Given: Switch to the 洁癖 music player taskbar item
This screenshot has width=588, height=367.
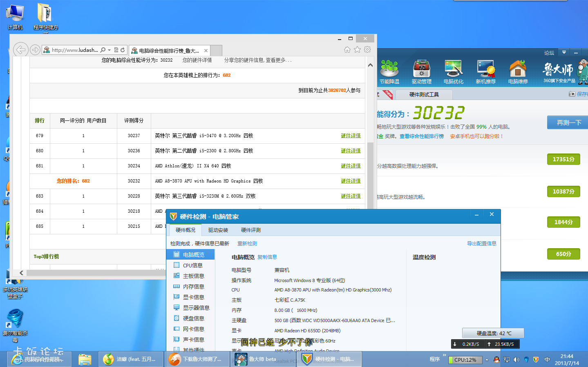Looking at the screenshot, I should pyautogui.click(x=131, y=359).
